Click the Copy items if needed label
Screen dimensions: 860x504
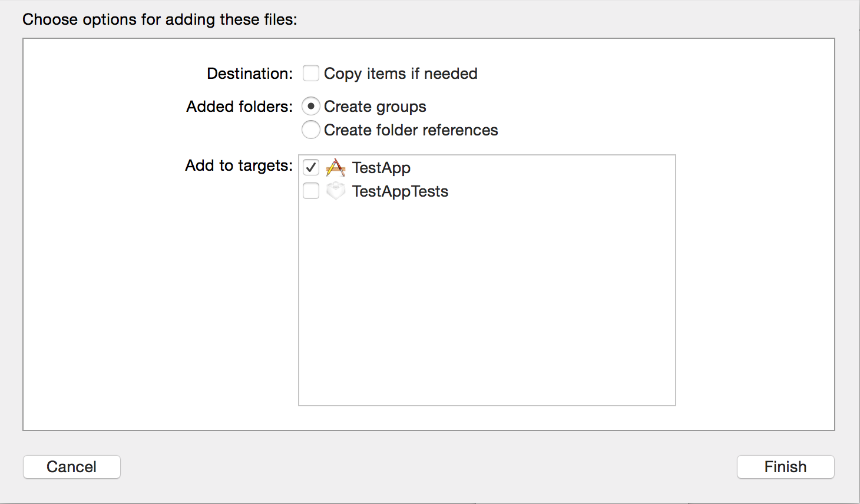(401, 74)
